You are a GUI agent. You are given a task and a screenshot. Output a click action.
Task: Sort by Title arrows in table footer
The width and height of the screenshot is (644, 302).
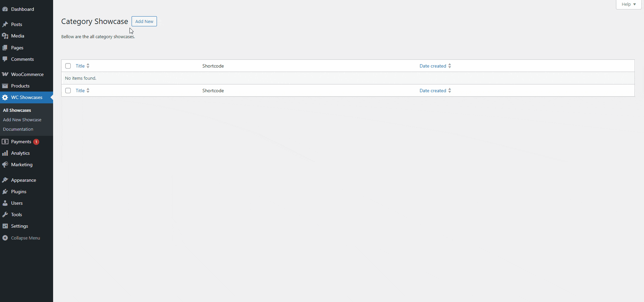point(88,91)
